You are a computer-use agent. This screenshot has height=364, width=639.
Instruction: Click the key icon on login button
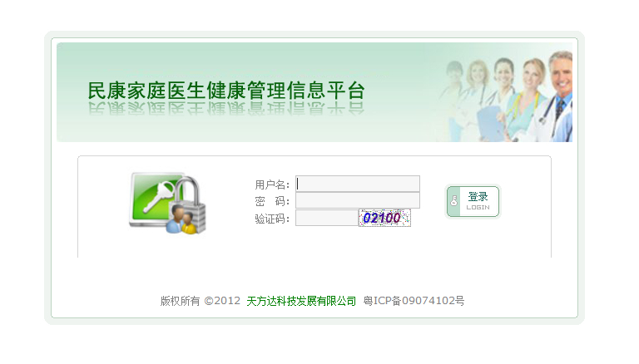454,200
